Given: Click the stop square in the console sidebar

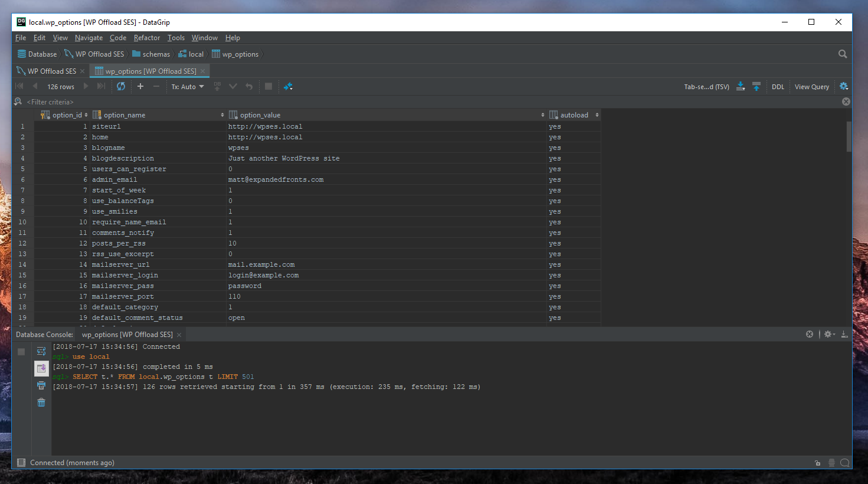Looking at the screenshot, I should (21, 351).
